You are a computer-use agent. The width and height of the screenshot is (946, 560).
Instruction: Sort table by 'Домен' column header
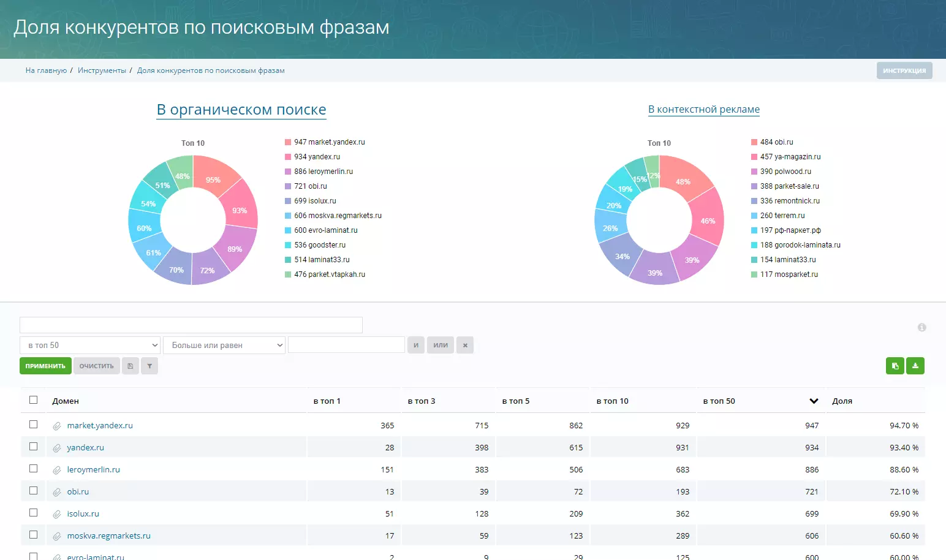tap(66, 401)
